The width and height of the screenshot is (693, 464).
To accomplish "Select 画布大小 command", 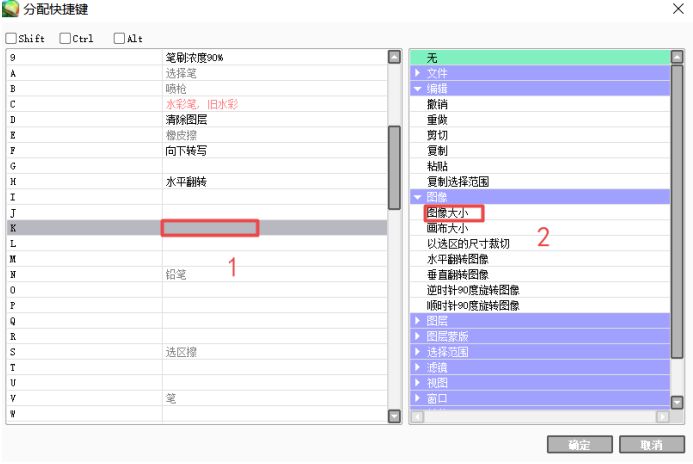I will [x=447, y=228].
